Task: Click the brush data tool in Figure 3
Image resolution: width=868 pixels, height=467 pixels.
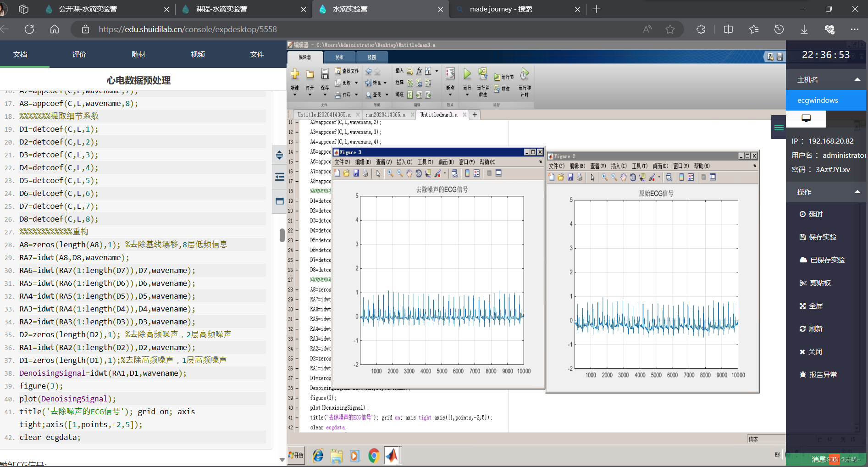Action: tap(438, 173)
